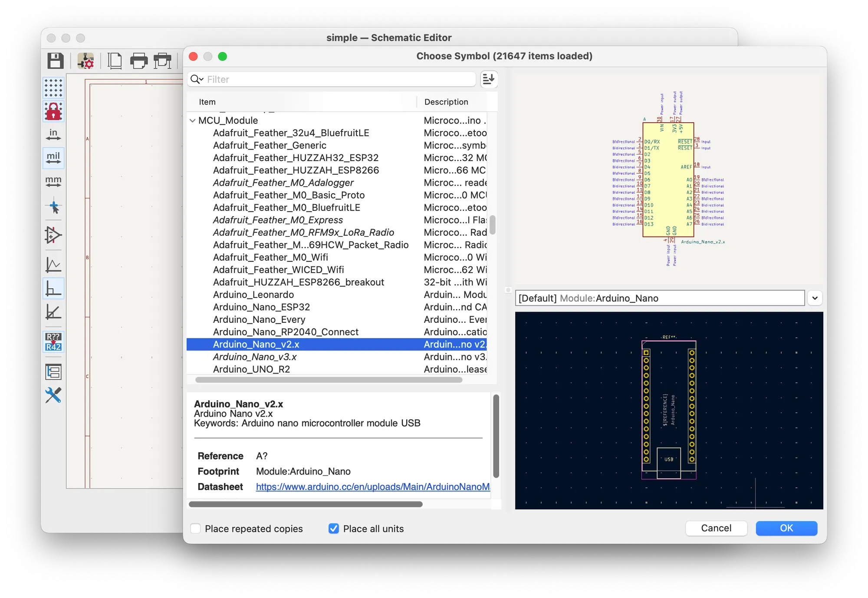Click Reference value A? text
The height and width of the screenshot is (598, 868).
click(x=262, y=456)
